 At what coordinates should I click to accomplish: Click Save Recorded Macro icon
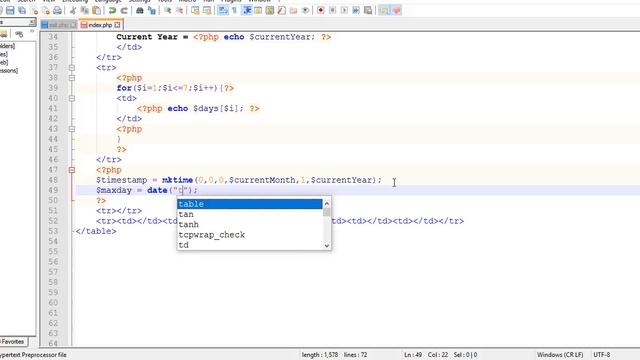point(368,10)
